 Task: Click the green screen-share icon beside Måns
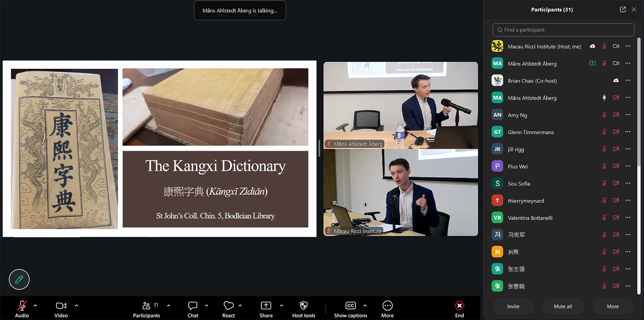pyautogui.click(x=592, y=63)
